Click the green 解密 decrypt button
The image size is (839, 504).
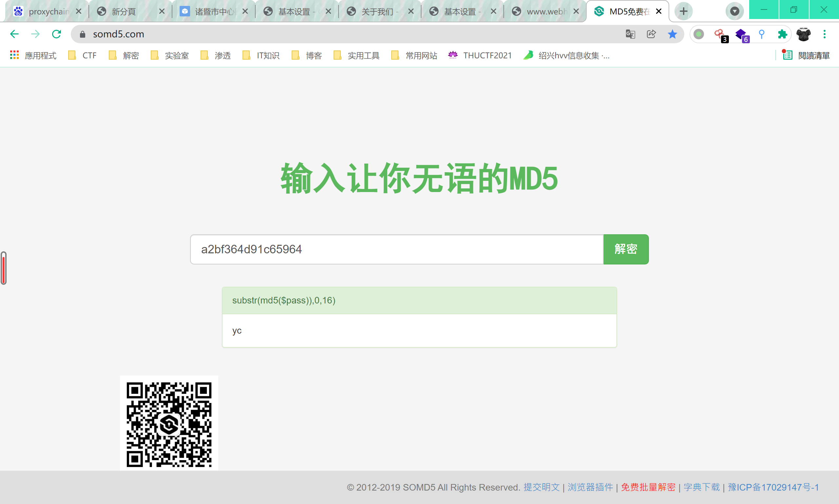[x=626, y=249]
